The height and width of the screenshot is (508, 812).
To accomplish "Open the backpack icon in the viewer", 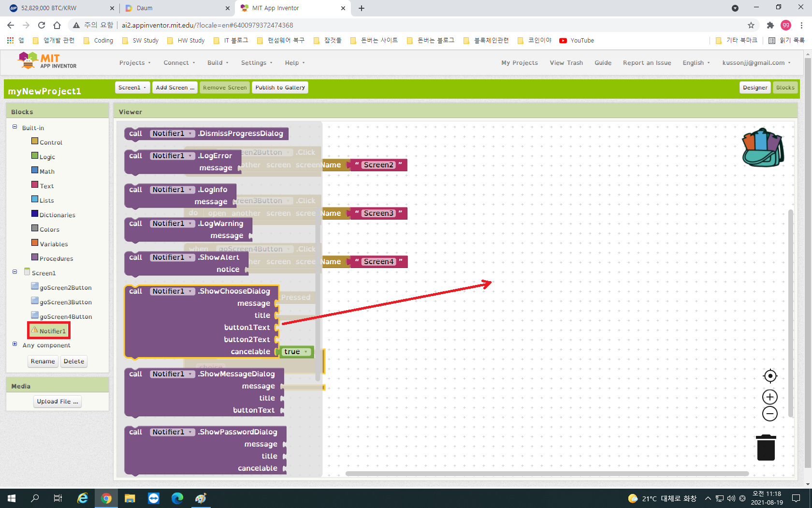I will [x=763, y=148].
